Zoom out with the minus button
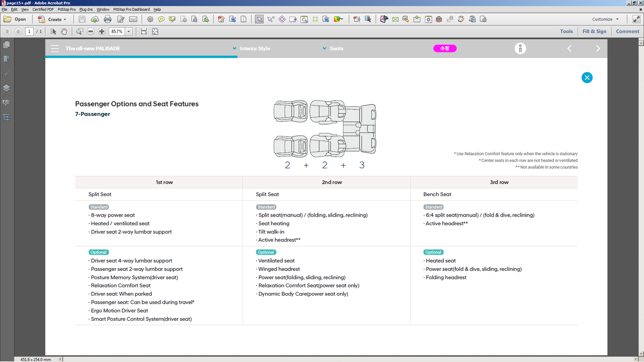This screenshot has width=644, height=362. click(91, 31)
